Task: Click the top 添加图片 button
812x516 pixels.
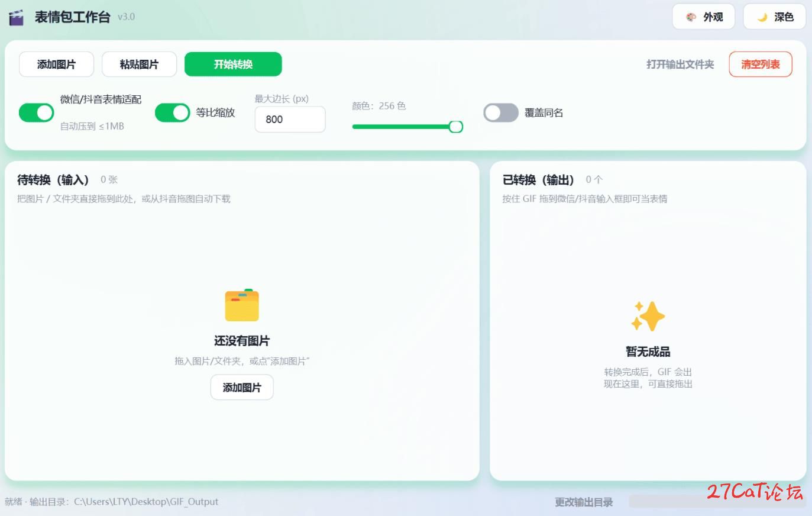Action: (56, 64)
